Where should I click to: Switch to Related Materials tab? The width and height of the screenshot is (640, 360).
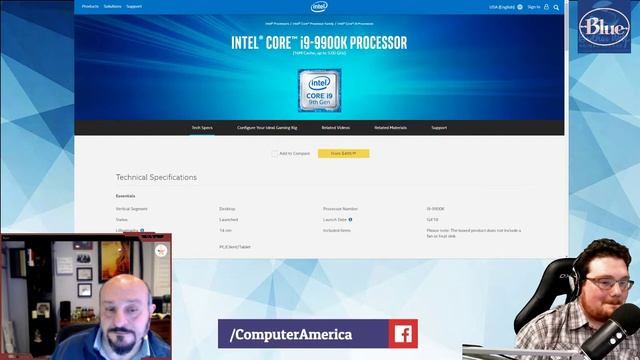pos(390,128)
